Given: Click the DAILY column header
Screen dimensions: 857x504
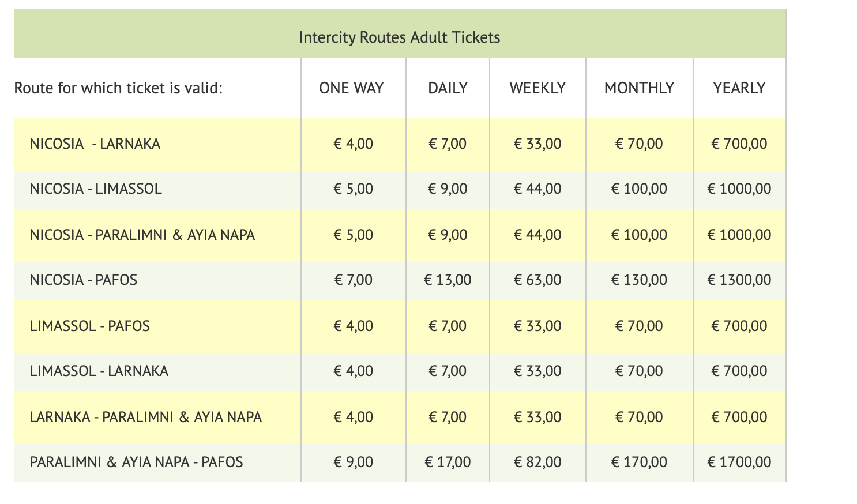Looking at the screenshot, I should (x=448, y=88).
